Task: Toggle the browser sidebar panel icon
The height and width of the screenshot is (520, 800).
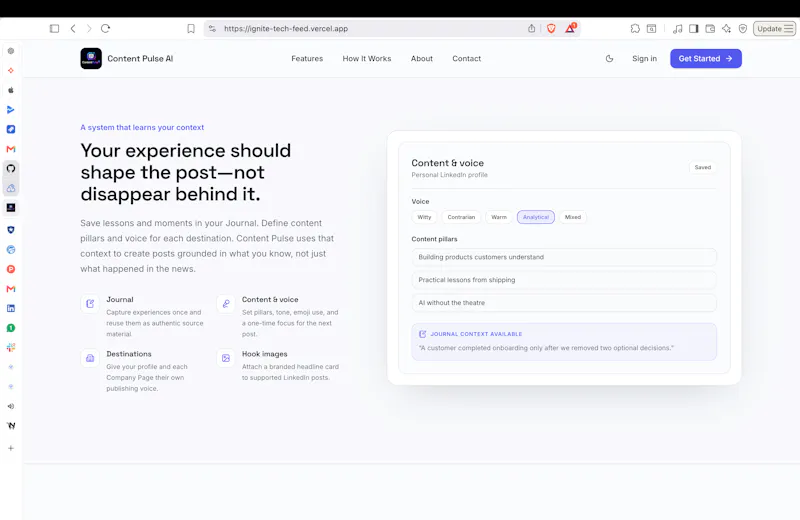Action: point(54,29)
